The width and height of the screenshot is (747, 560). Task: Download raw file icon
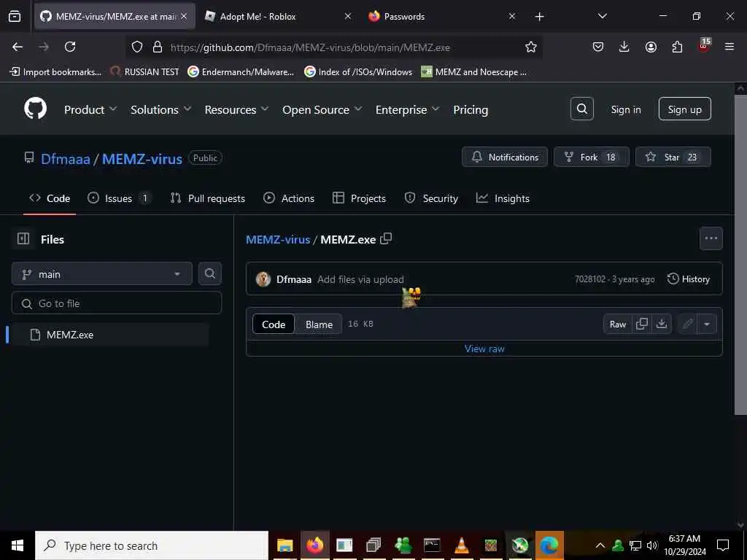coord(661,324)
